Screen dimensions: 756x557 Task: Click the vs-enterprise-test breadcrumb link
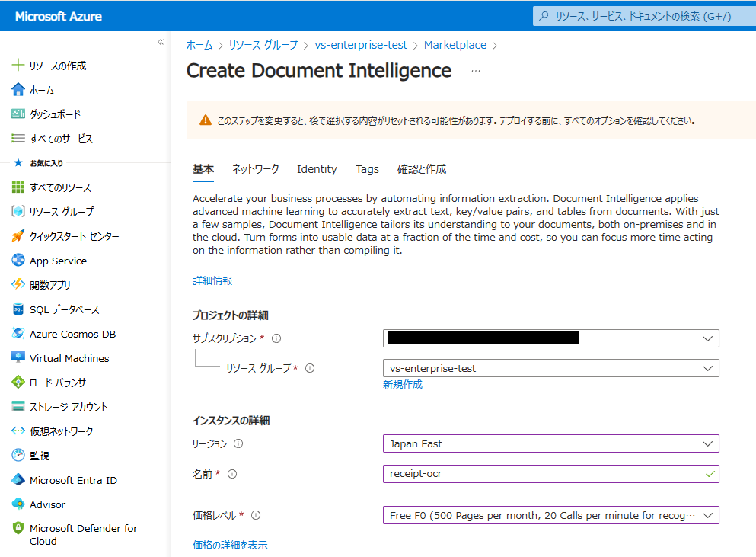point(361,45)
